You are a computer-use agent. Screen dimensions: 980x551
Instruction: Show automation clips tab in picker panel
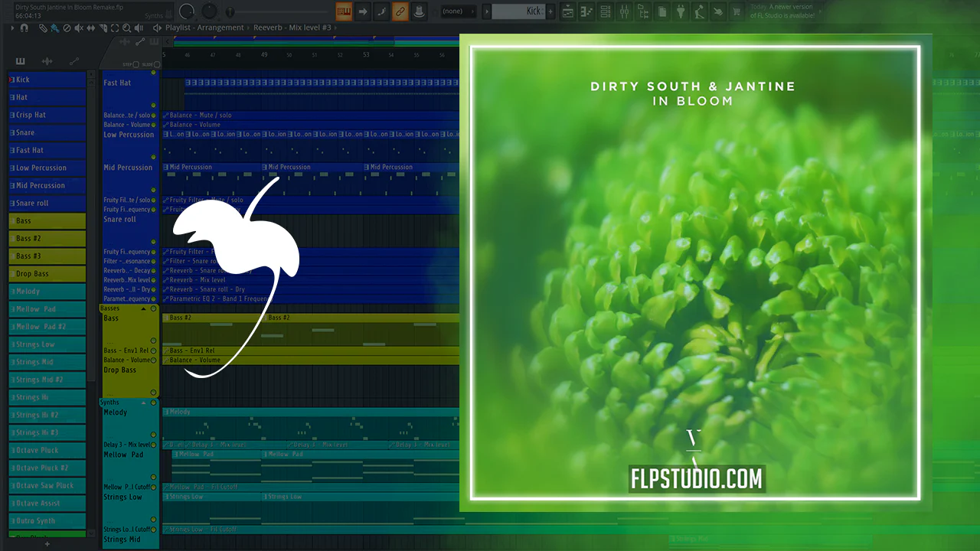coord(74,61)
